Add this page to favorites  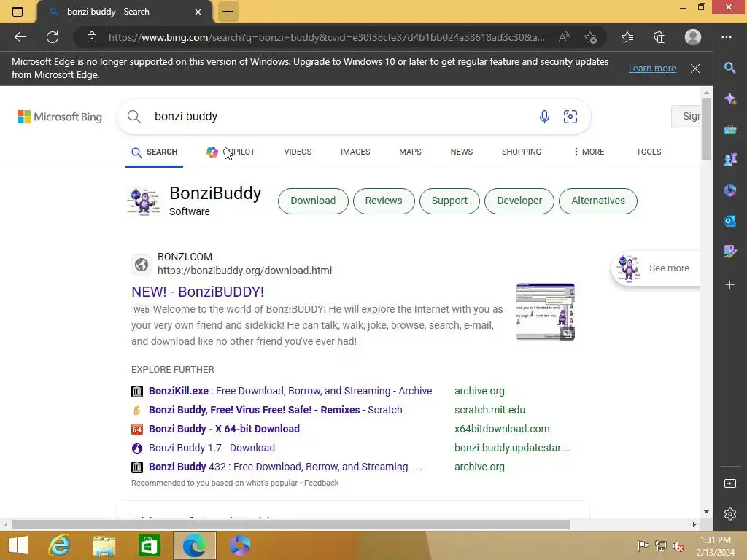pos(590,37)
